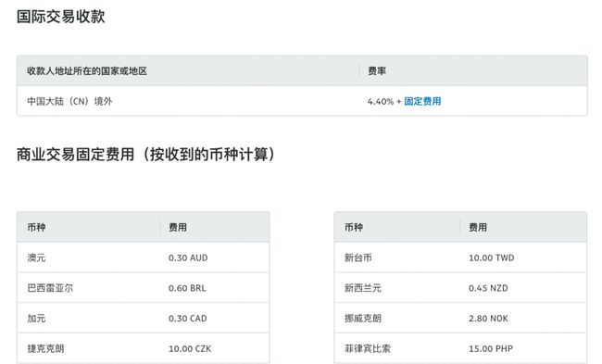The height and width of the screenshot is (364, 602).
Task: Click the 费用 header in the left table
Action: [x=178, y=227]
